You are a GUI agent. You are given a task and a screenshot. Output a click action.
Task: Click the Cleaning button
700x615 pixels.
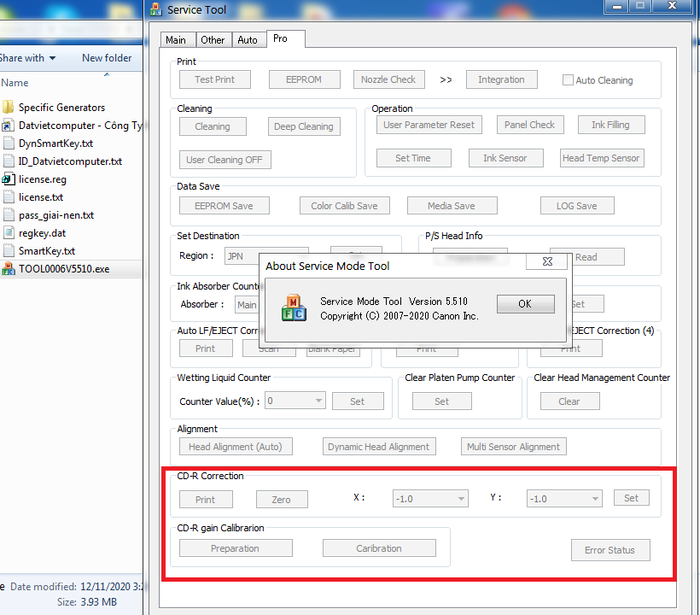click(x=213, y=126)
